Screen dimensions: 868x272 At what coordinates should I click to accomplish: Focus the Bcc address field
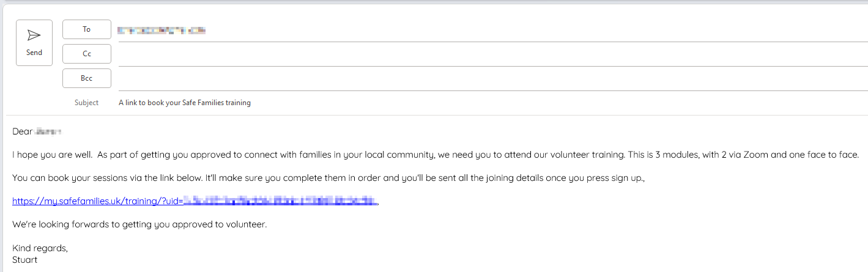point(489,79)
